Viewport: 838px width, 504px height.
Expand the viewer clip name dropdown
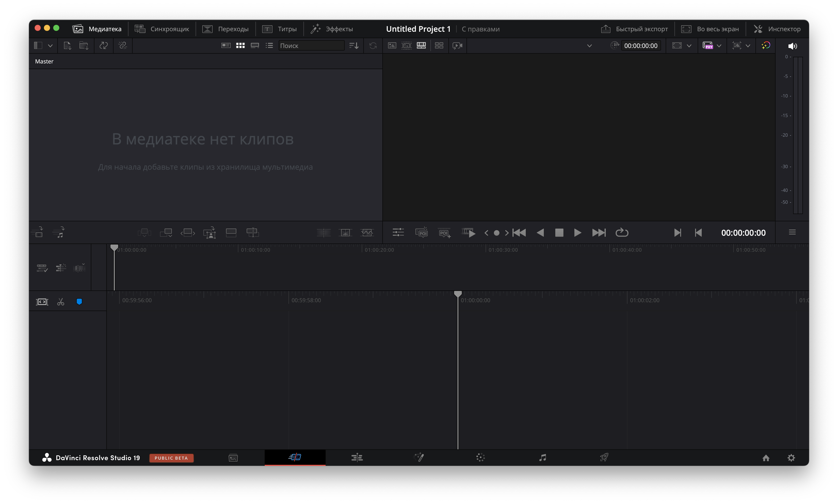pyautogui.click(x=589, y=46)
